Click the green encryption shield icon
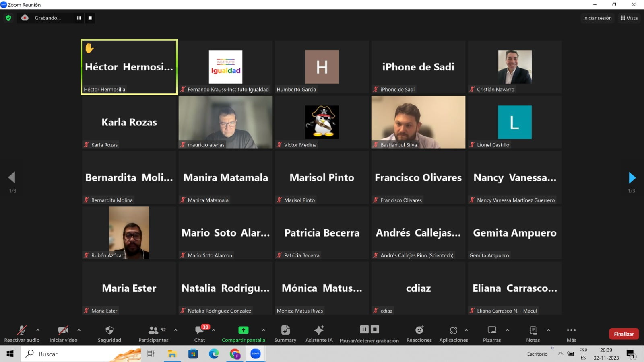The image size is (644, 362). tap(8, 18)
